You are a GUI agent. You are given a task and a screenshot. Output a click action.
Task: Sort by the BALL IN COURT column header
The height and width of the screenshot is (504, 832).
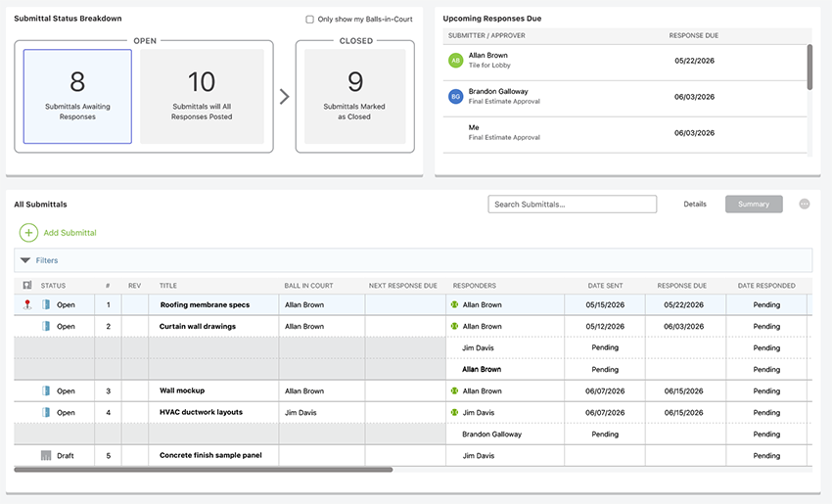[x=308, y=286]
